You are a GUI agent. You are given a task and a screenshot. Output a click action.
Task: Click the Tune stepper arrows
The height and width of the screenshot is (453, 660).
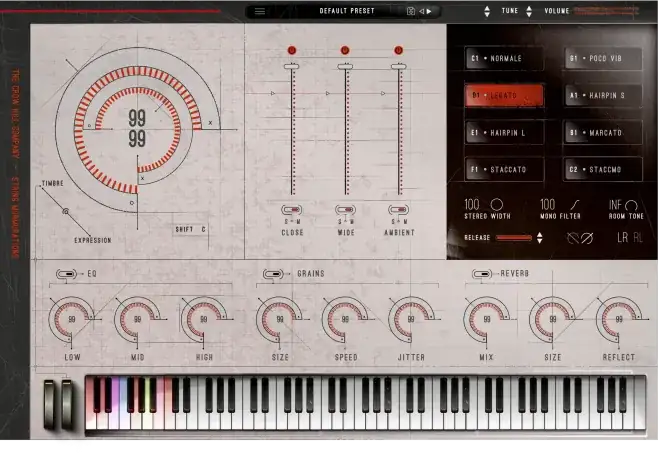coord(487,11)
